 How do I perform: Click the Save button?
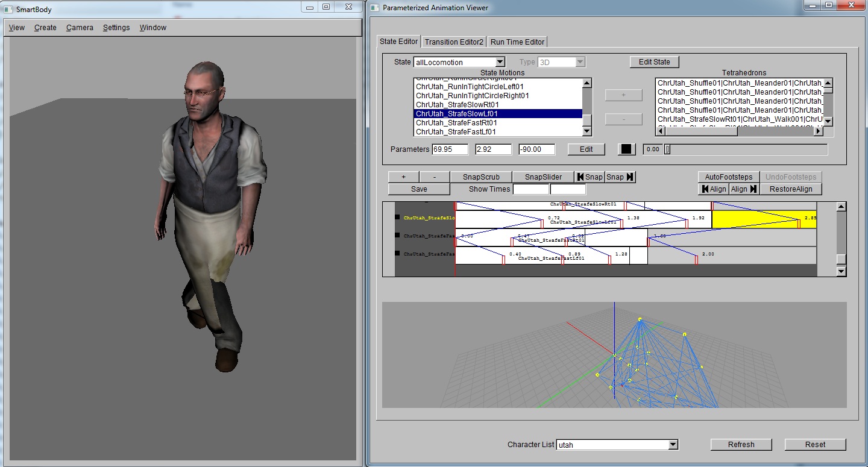[x=419, y=189]
